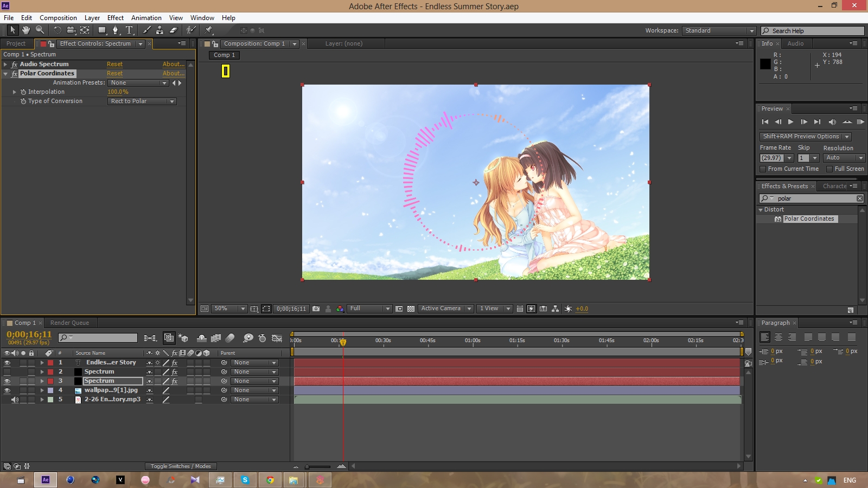Open Chrome from the Windows taskbar
The height and width of the screenshot is (488, 868).
click(270, 480)
